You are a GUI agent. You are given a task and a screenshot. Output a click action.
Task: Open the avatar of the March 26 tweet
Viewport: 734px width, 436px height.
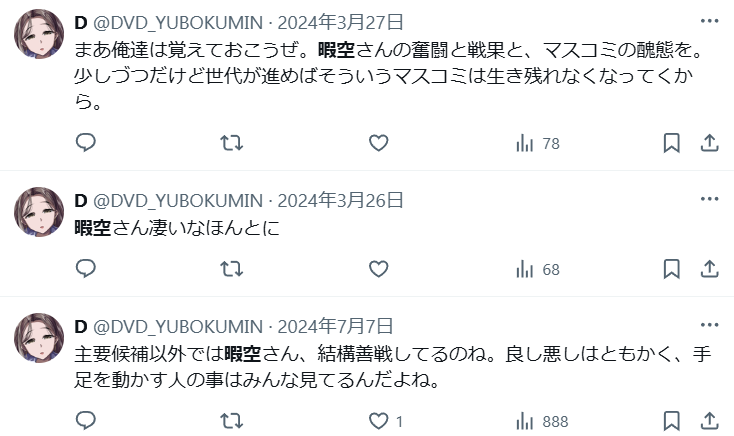coord(39,211)
